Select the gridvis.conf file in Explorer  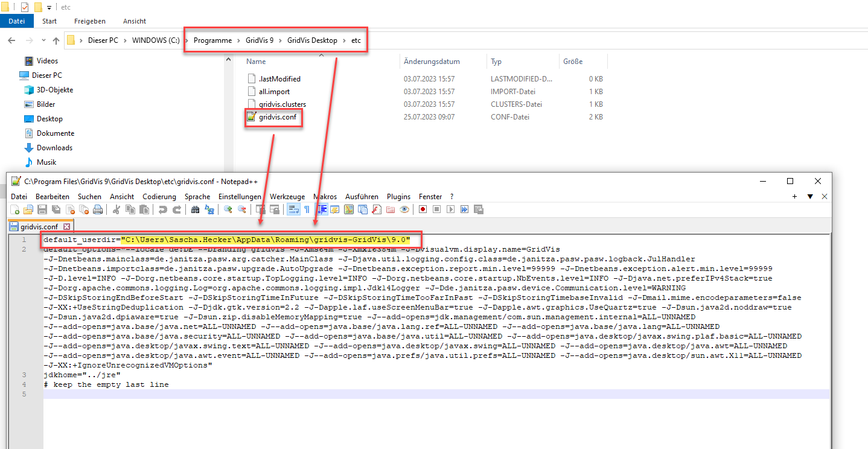click(277, 117)
